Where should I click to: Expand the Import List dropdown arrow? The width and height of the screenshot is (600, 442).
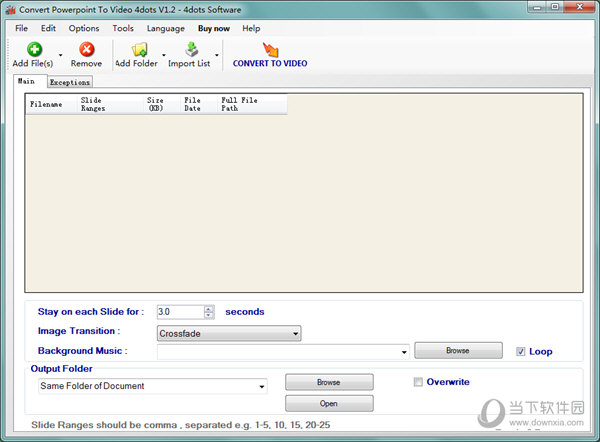click(x=217, y=55)
